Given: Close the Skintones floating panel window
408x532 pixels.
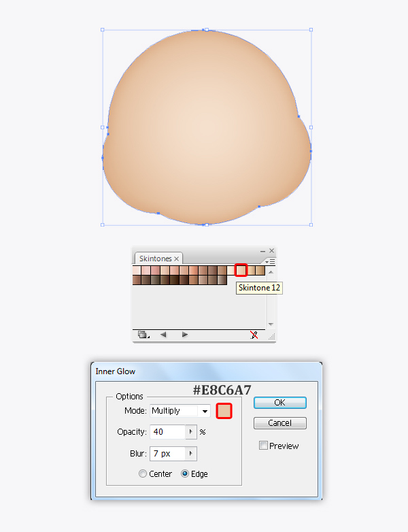Looking at the screenshot, I should coord(272,251).
